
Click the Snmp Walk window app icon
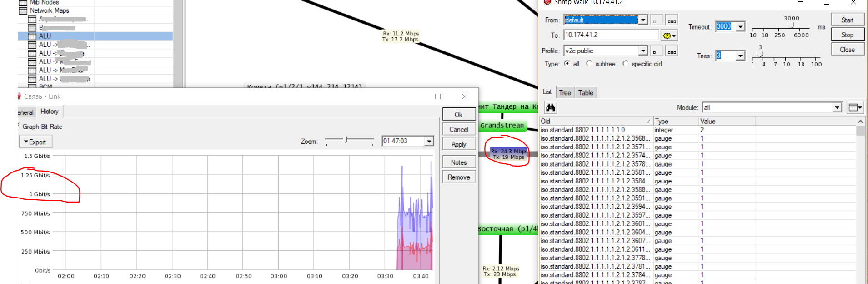[x=547, y=2]
